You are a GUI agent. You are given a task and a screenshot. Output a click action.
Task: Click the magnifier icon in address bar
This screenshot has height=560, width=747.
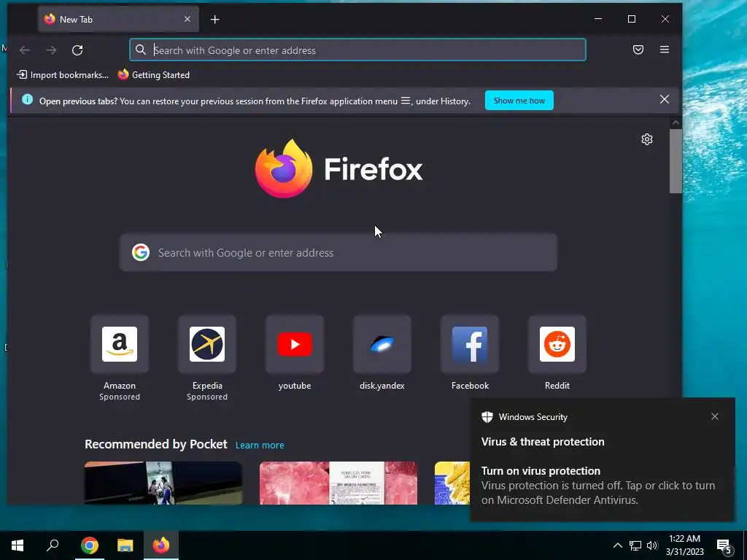click(141, 50)
